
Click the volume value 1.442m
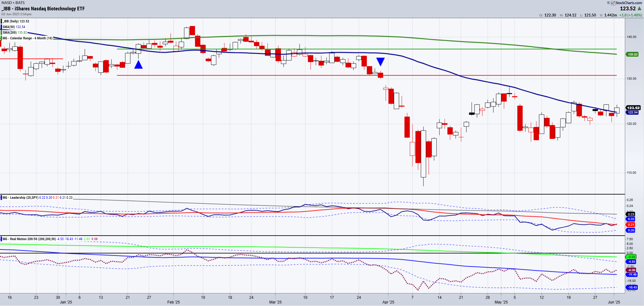coord(610,15)
